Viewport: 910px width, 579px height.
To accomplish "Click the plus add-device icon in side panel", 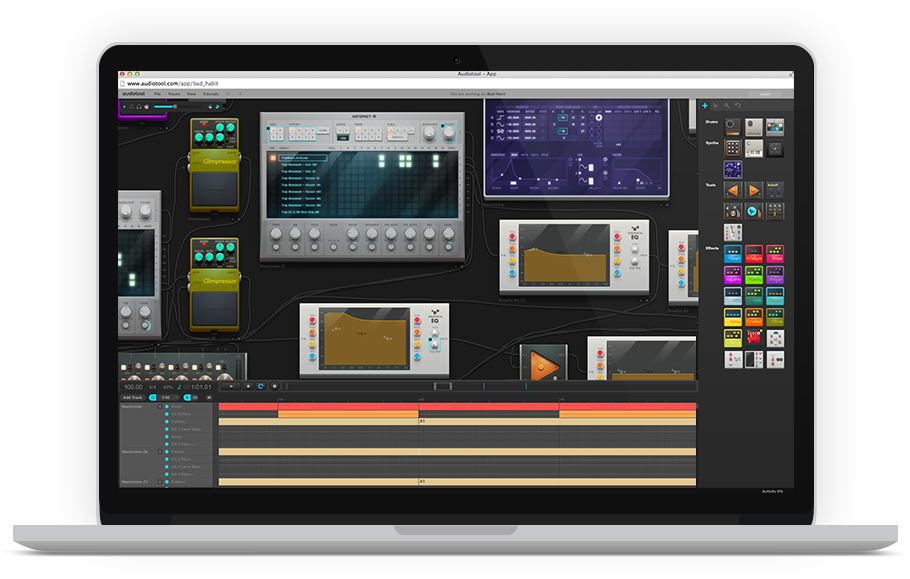I will click(x=704, y=105).
